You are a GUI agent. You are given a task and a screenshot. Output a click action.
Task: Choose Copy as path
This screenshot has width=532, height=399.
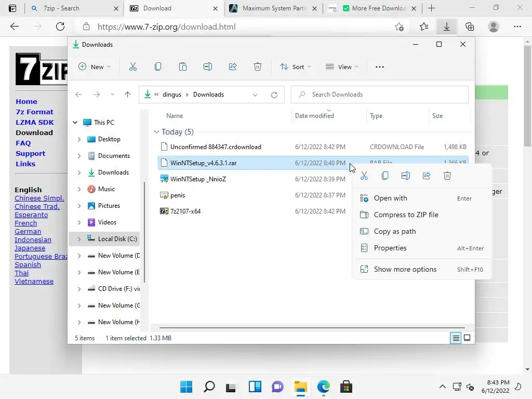pos(422,231)
